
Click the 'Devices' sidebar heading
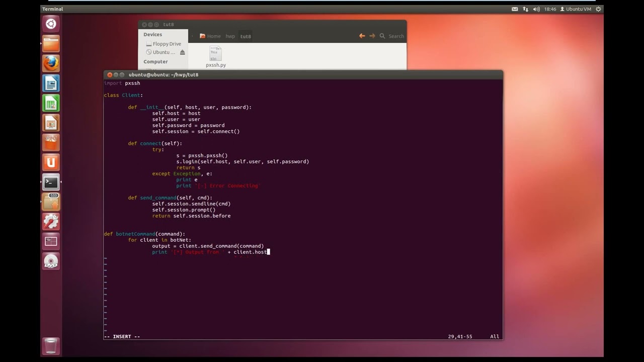click(152, 35)
